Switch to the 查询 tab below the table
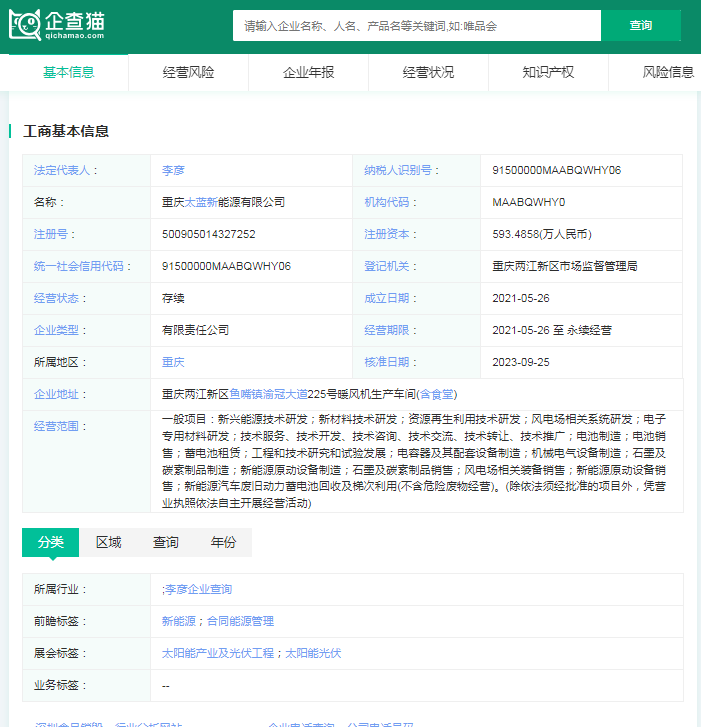This screenshot has height=727, width=701. 166,542
